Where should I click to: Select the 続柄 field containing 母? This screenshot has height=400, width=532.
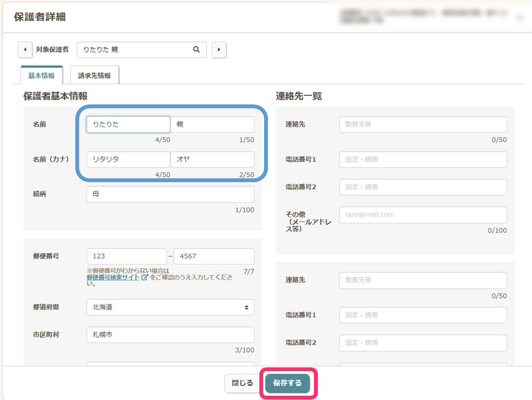coord(170,194)
